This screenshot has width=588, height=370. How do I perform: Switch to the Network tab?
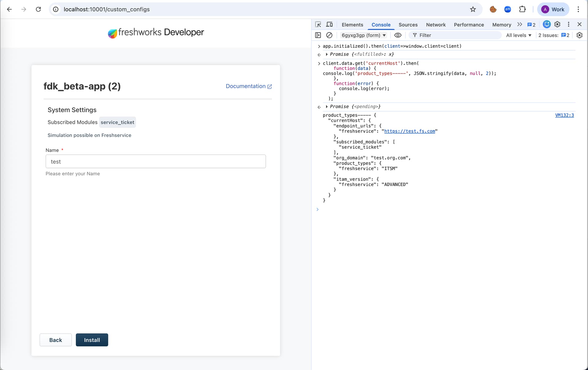click(x=435, y=25)
